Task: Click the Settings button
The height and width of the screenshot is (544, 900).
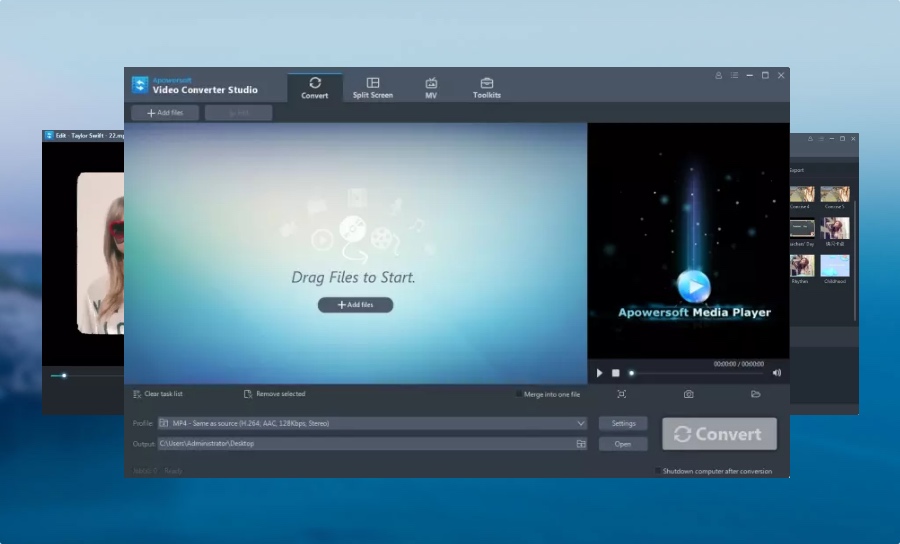Action: (x=623, y=423)
